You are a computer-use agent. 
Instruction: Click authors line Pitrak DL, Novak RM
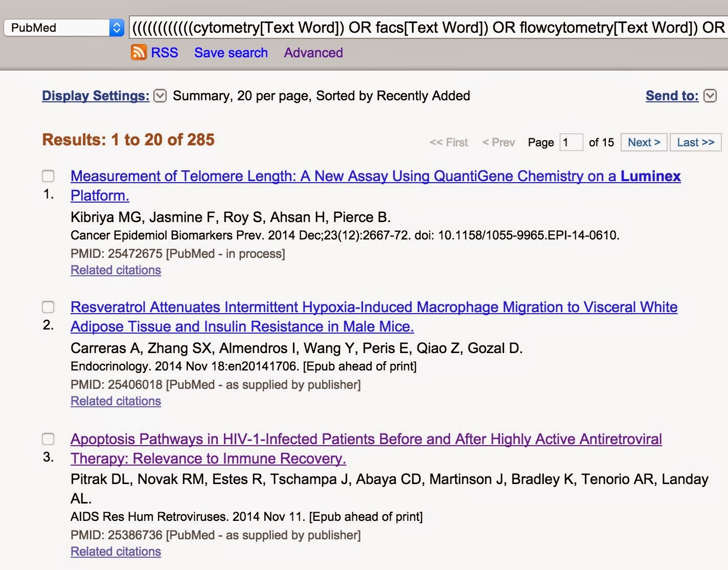point(390,489)
